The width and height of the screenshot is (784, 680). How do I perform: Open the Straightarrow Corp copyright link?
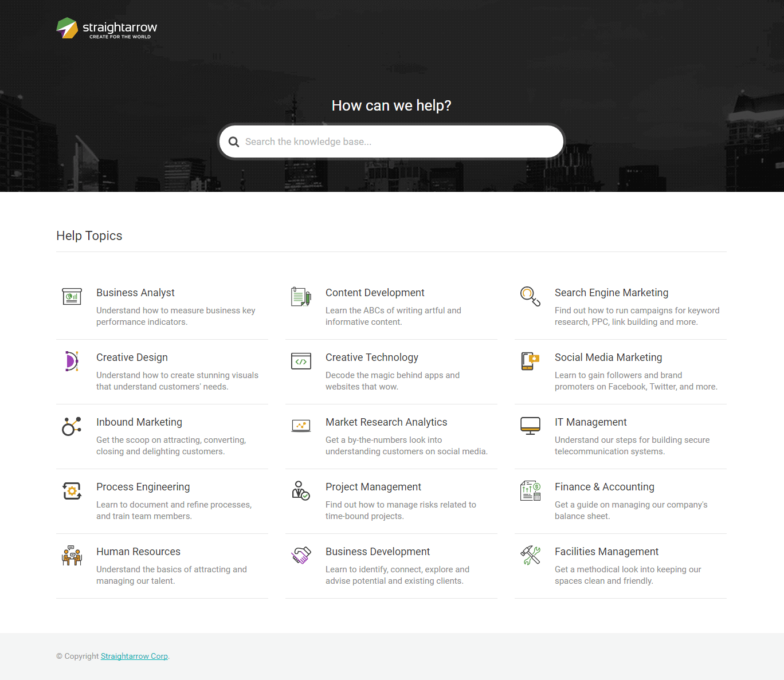[134, 656]
